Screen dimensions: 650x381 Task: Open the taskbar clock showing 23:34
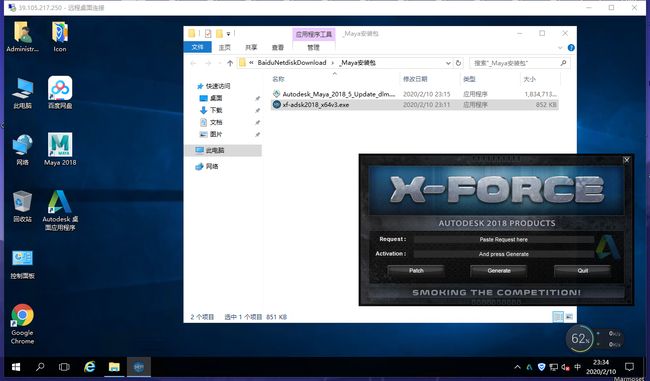click(601, 367)
